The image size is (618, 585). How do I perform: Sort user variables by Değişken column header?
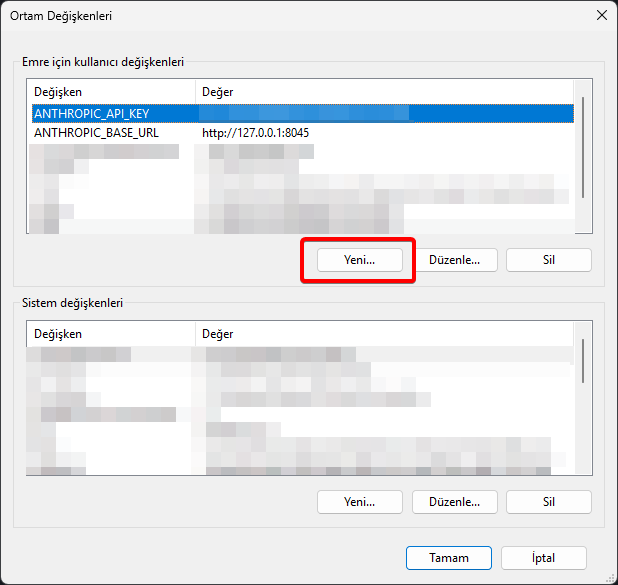click(x=110, y=92)
